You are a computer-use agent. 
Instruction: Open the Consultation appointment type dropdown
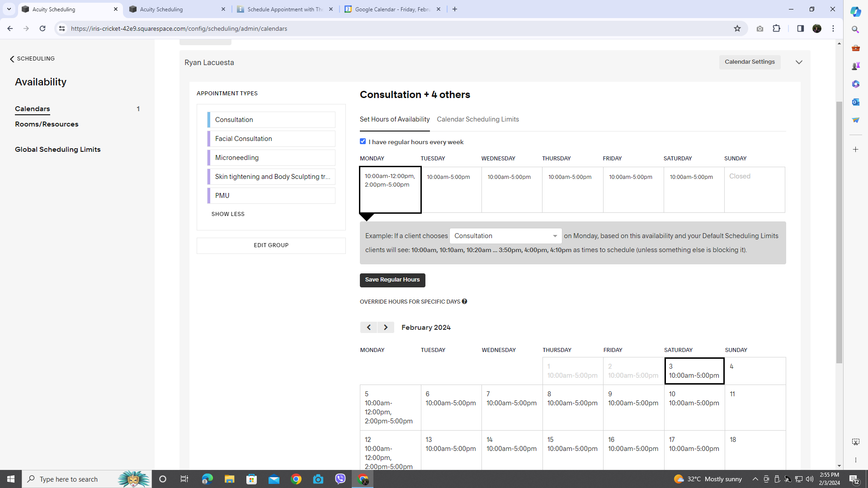[505, 236]
